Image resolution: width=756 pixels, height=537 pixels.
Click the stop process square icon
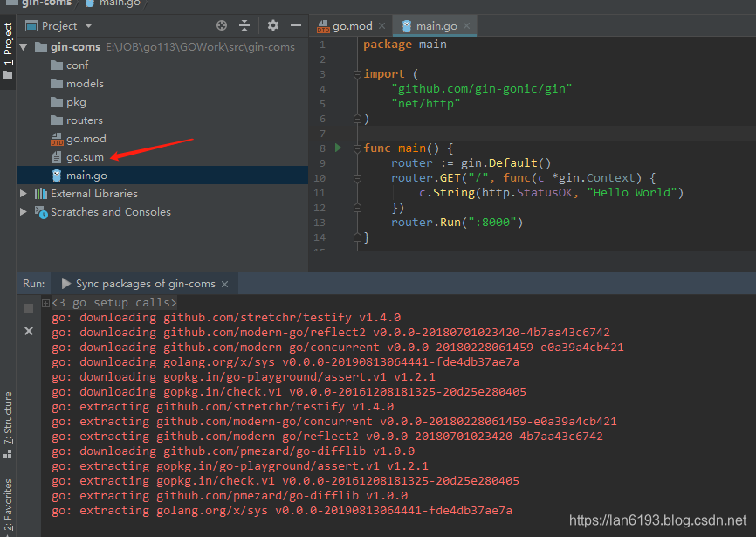pos(29,308)
